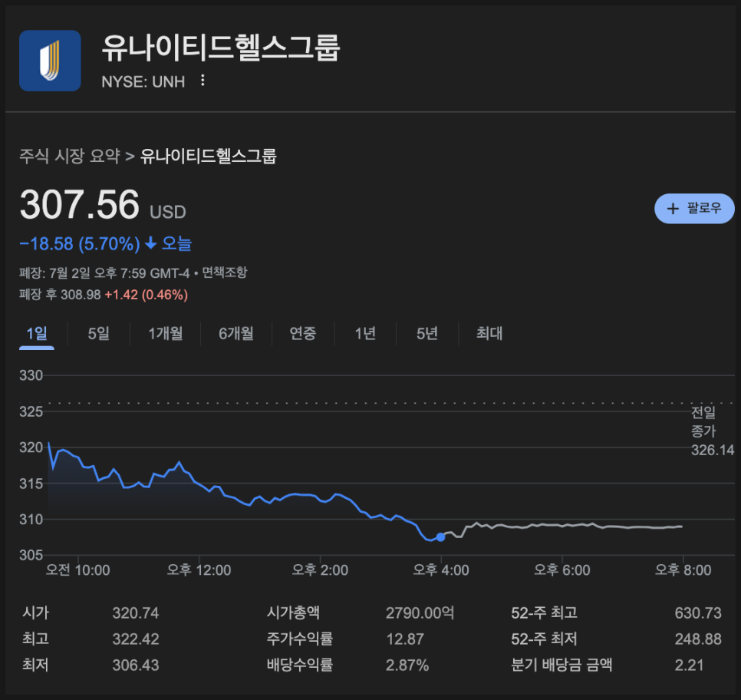Image resolution: width=741 pixels, height=700 pixels.
Task: Open the 주식 시장 요약 breadcrumb link
Action: click(70, 156)
